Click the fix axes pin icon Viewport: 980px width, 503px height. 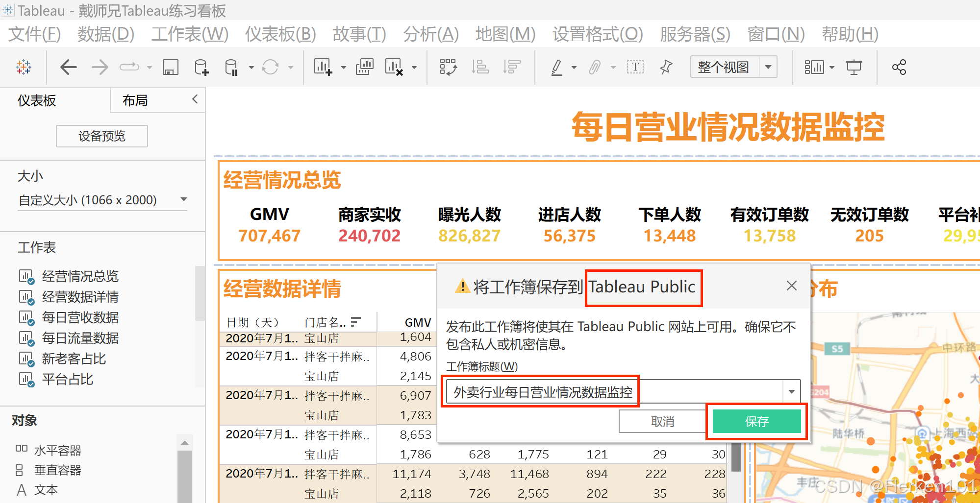[666, 67]
